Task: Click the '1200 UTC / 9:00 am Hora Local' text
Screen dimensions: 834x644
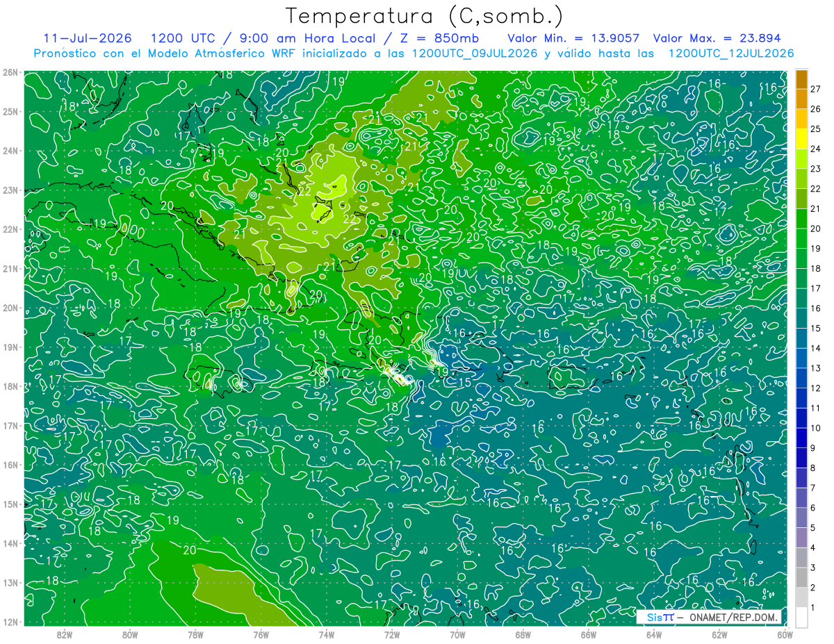Action: [263, 38]
